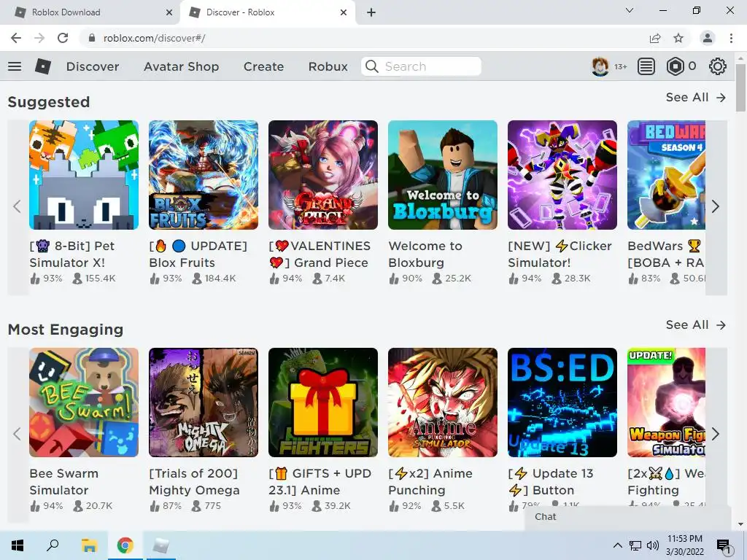The height and width of the screenshot is (560, 747).
Task: Bookmark this page with star icon
Action: click(678, 38)
